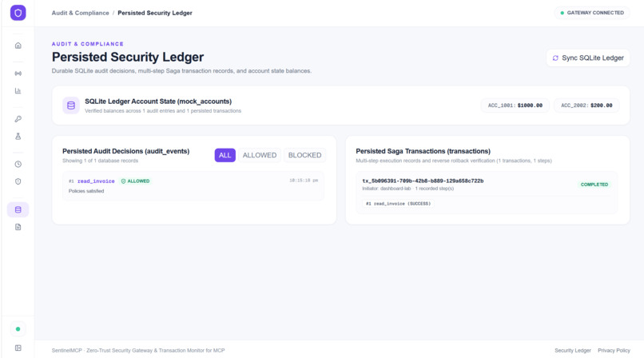Open the read_invoice audit record
Screen dimensions: 644x358
193,186
